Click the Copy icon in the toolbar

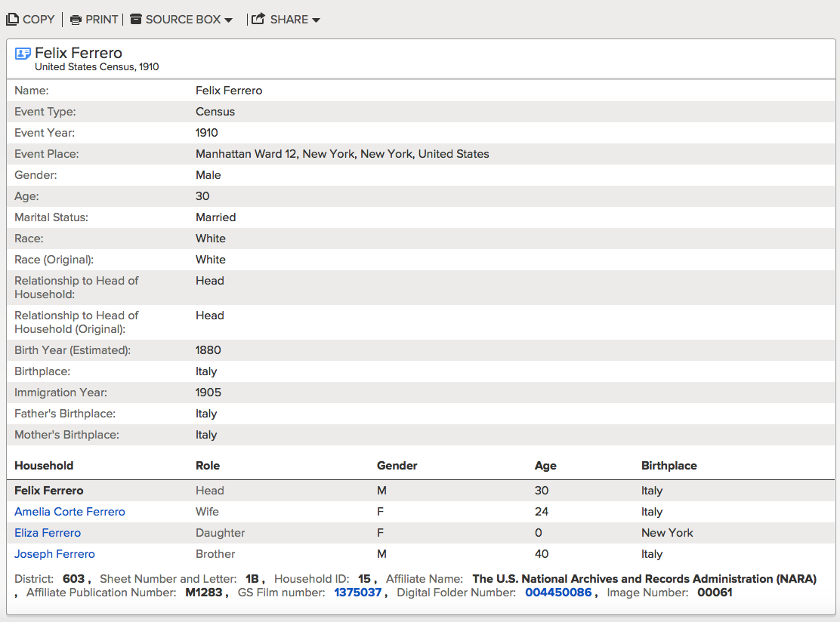pyautogui.click(x=13, y=20)
